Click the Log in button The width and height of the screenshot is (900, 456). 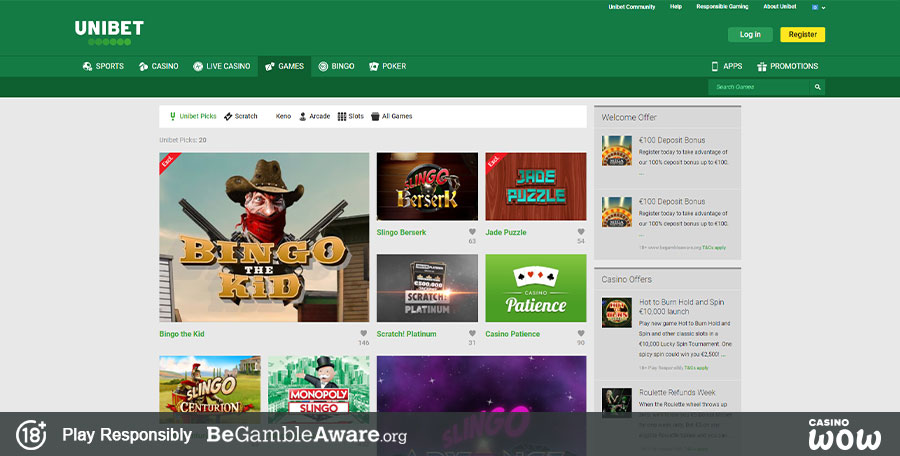(x=750, y=34)
